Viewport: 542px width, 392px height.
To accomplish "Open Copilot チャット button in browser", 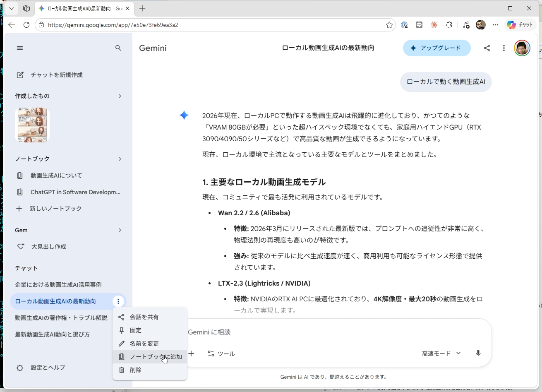I will pos(520,25).
